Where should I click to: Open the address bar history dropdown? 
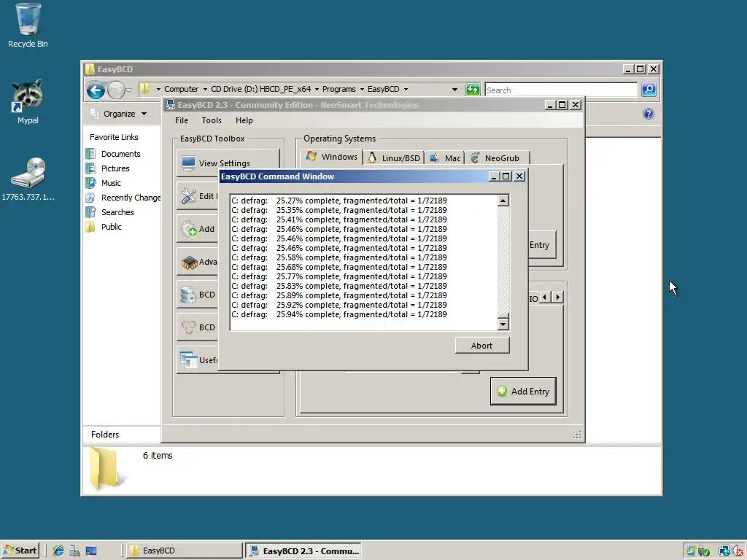coord(454,89)
